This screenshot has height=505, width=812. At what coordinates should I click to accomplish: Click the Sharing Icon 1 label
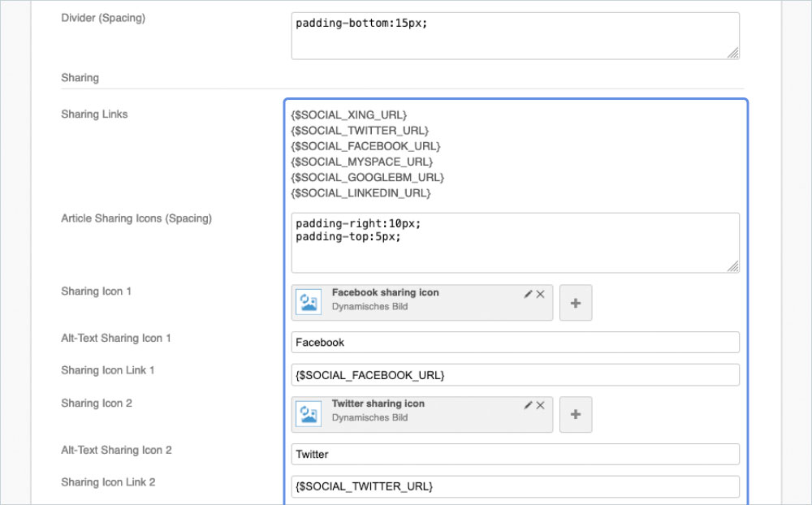[96, 291]
